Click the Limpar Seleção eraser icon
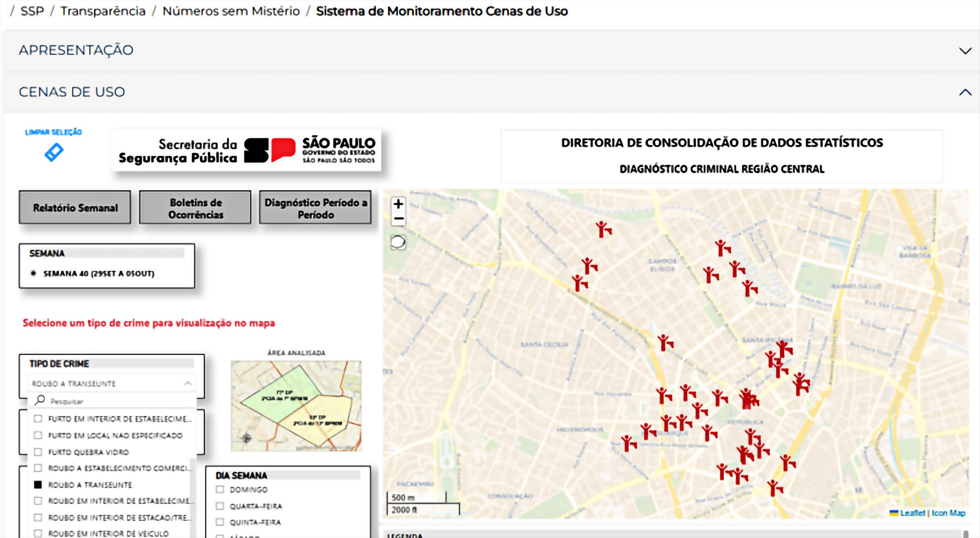Image resolution: width=980 pixels, height=538 pixels. click(54, 152)
